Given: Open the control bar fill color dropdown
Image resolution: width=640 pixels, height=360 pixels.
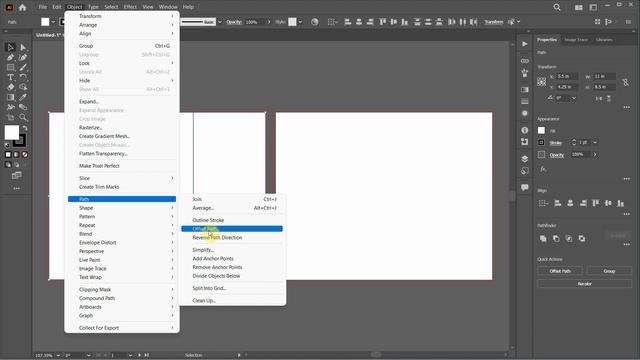Looking at the screenshot, I should coord(53,22).
